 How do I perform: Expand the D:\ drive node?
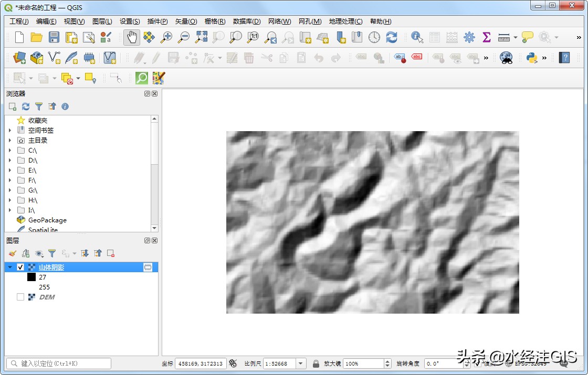pos(10,160)
